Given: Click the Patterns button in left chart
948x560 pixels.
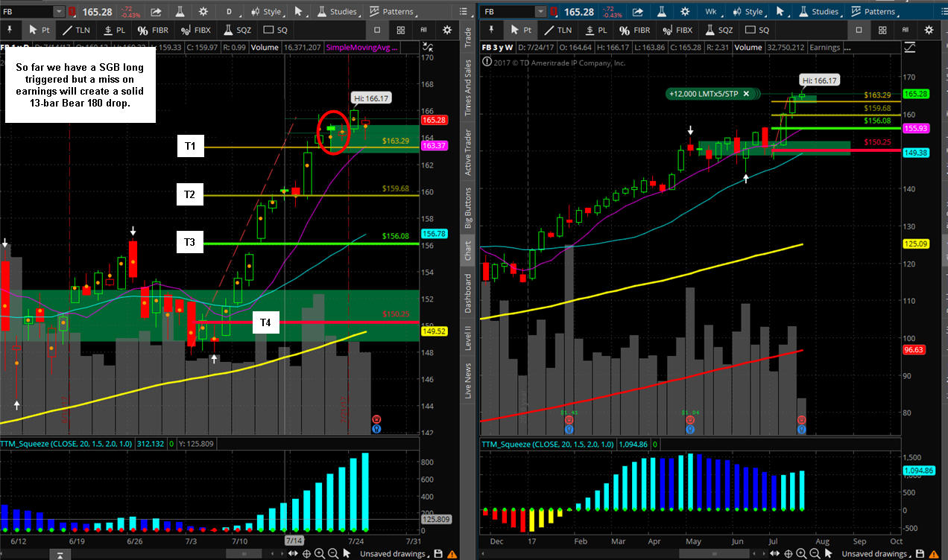Looking at the screenshot, I should pyautogui.click(x=391, y=12).
